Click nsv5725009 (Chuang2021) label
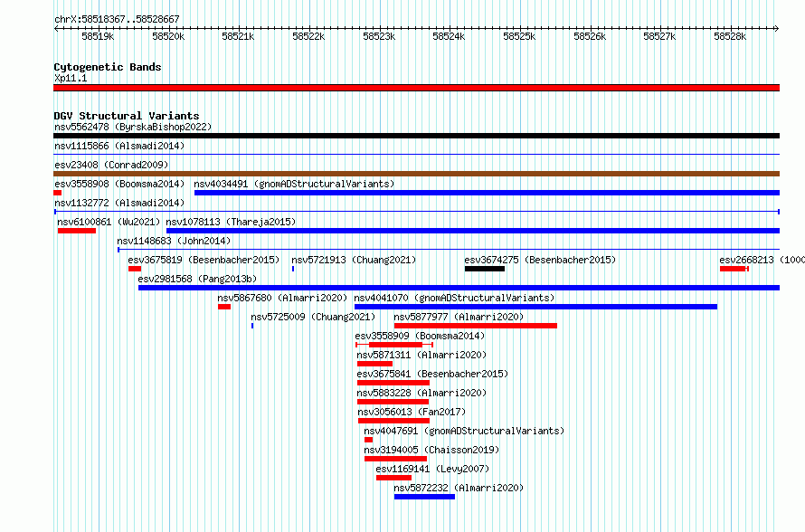The width and height of the screenshot is (805, 532). (313, 317)
